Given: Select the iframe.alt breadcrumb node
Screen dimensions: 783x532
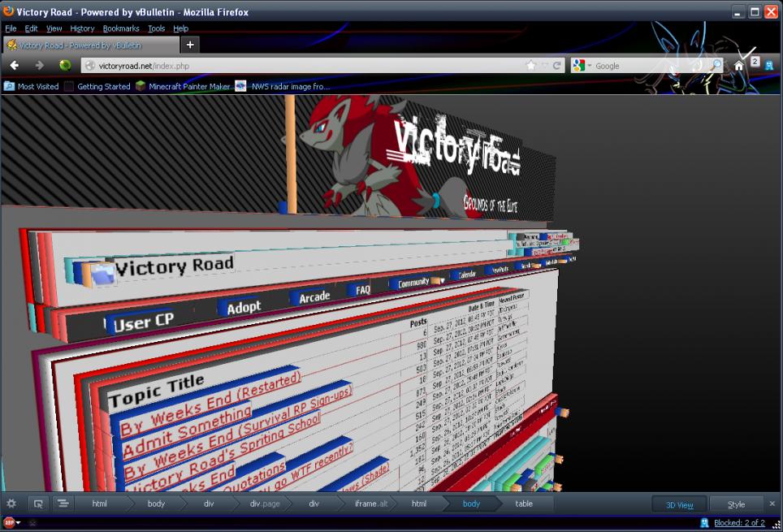Looking at the screenshot, I should pyautogui.click(x=371, y=504).
